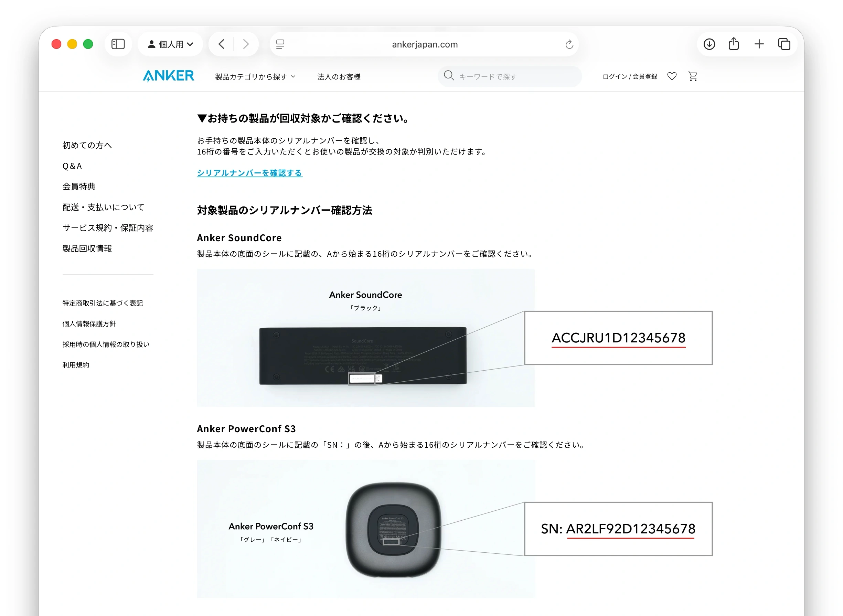Open the Share menu
Viewport: 843px width, 616px height.
(734, 44)
